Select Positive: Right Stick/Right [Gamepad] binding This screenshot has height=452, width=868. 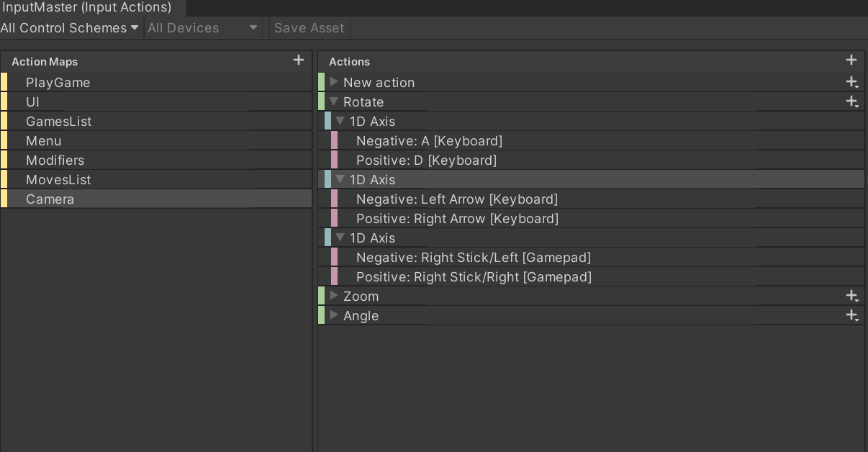[x=474, y=277]
